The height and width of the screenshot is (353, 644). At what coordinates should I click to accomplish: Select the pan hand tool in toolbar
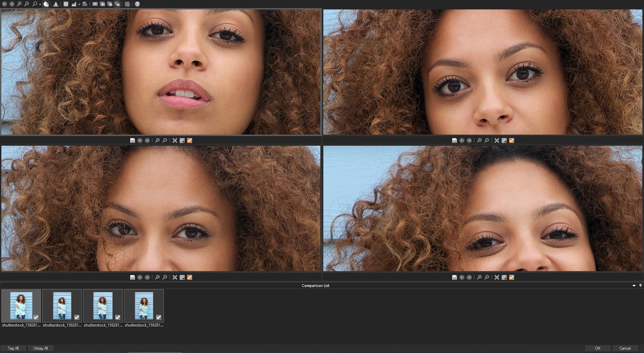coord(46,4)
